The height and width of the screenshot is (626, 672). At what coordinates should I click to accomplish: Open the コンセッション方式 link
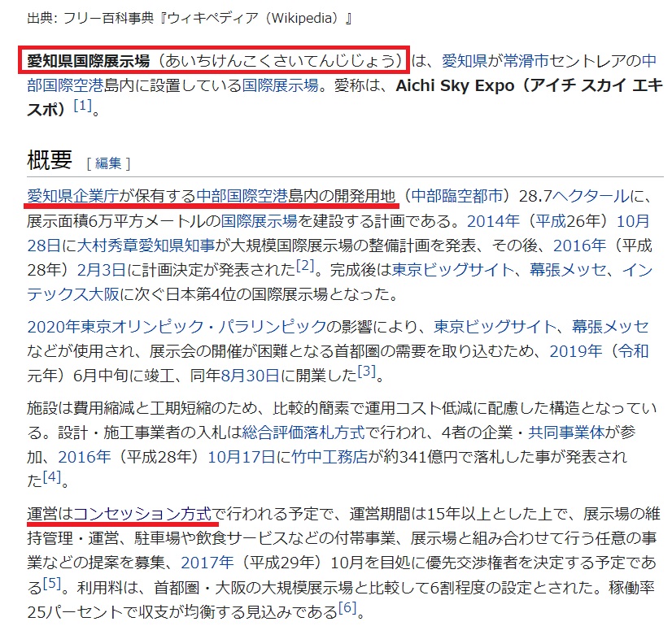(x=142, y=513)
